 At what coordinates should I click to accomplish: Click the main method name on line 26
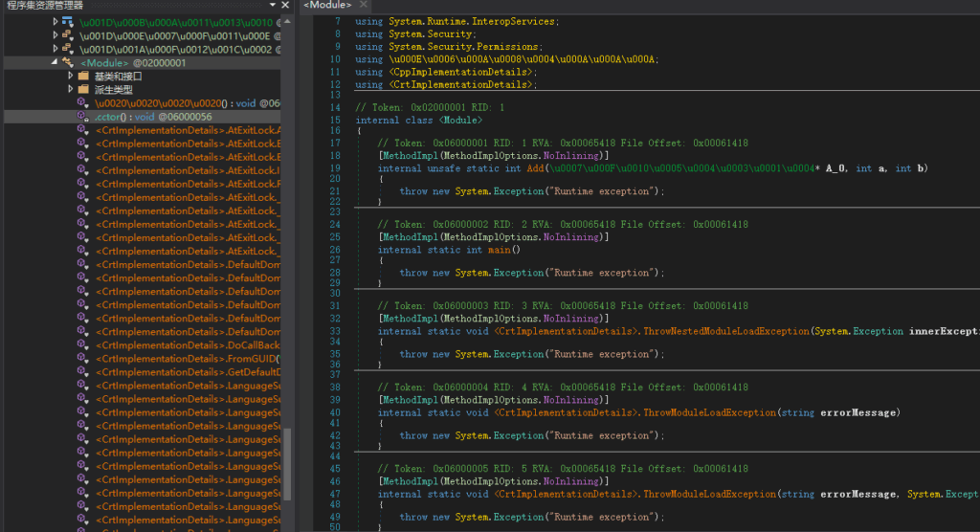coord(501,250)
